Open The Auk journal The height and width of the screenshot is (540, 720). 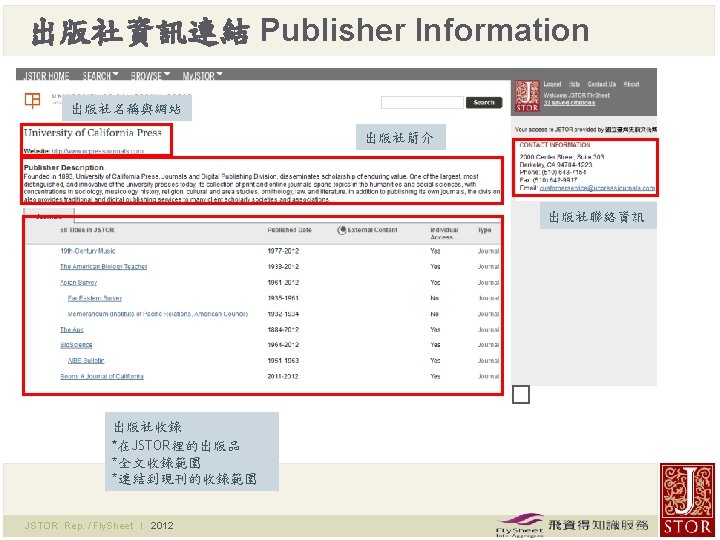(72, 330)
